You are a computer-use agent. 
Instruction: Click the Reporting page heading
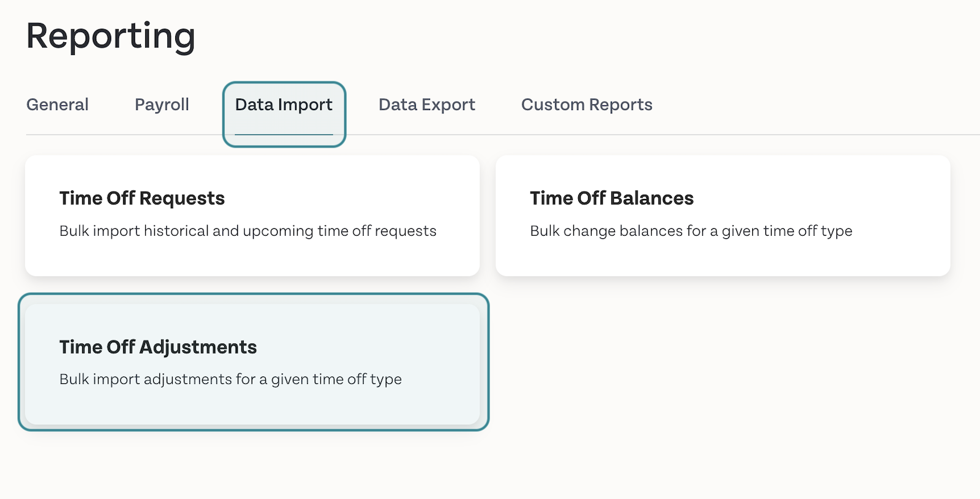click(111, 37)
